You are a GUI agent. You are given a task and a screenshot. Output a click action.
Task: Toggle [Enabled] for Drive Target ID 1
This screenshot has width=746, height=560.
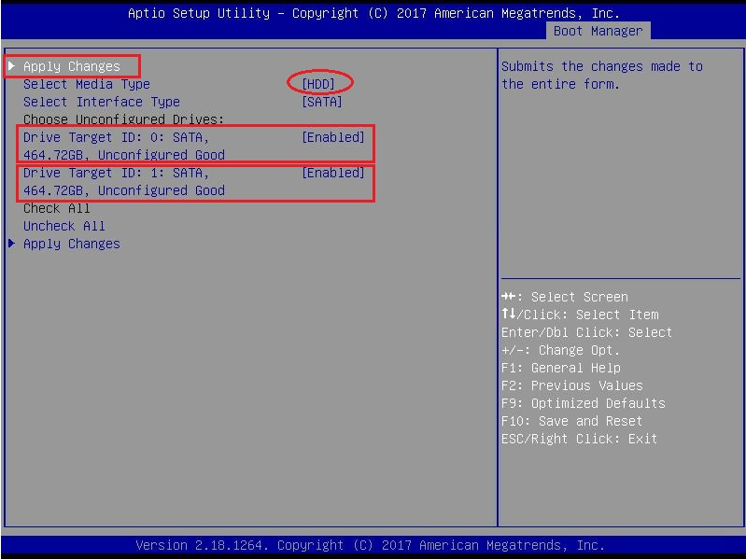(333, 173)
